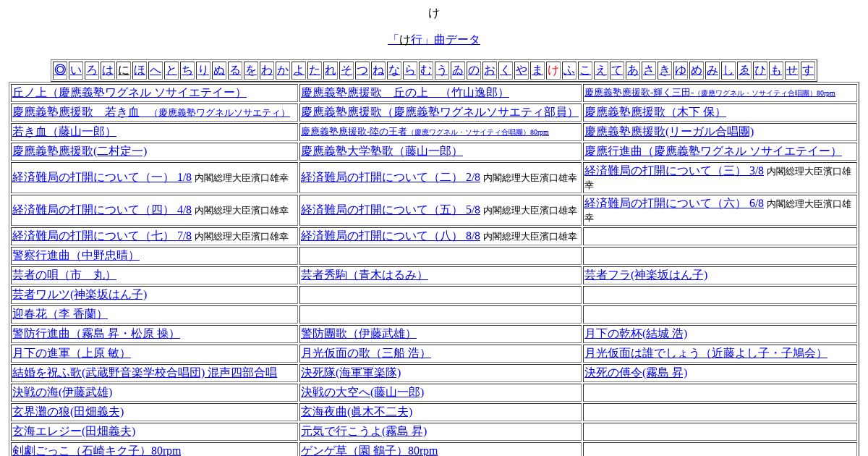Open 丘ノ上（慶應義塾ワグネル ソサイエテイー） link
Viewport: 868px width, 456px height.
129,93
